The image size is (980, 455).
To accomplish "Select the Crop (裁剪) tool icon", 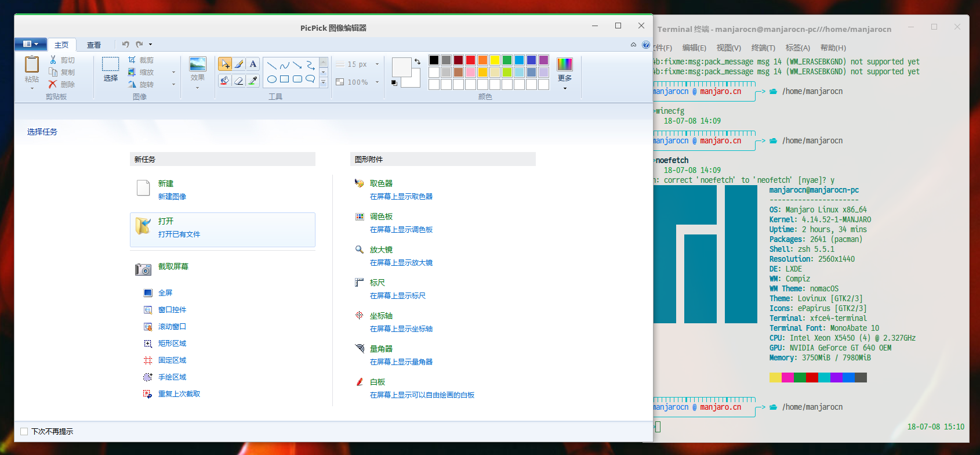I will pos(132,60).
